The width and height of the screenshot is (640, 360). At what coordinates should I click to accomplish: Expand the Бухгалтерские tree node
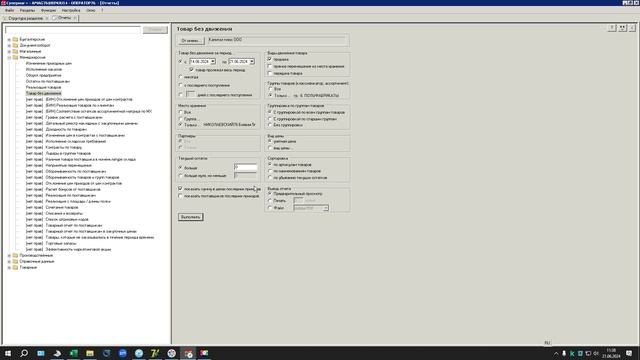coord(9,40)
